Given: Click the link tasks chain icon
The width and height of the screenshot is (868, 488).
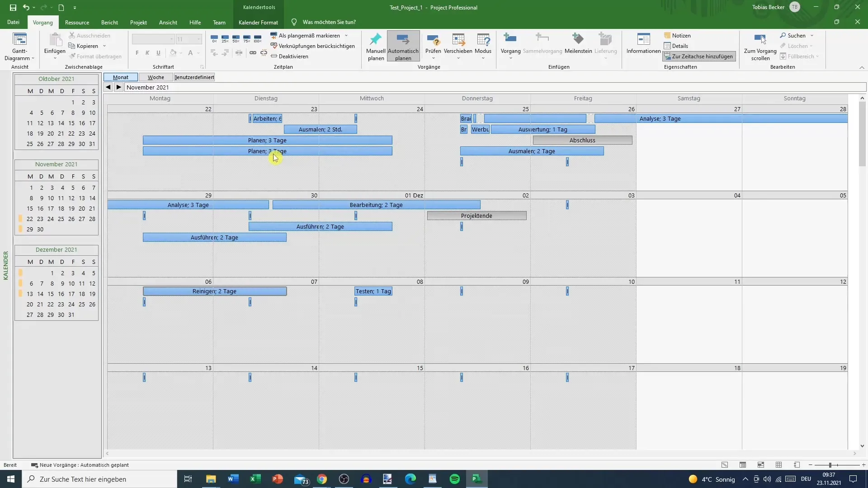Looking at the screenshot, I should pos(253,53).
